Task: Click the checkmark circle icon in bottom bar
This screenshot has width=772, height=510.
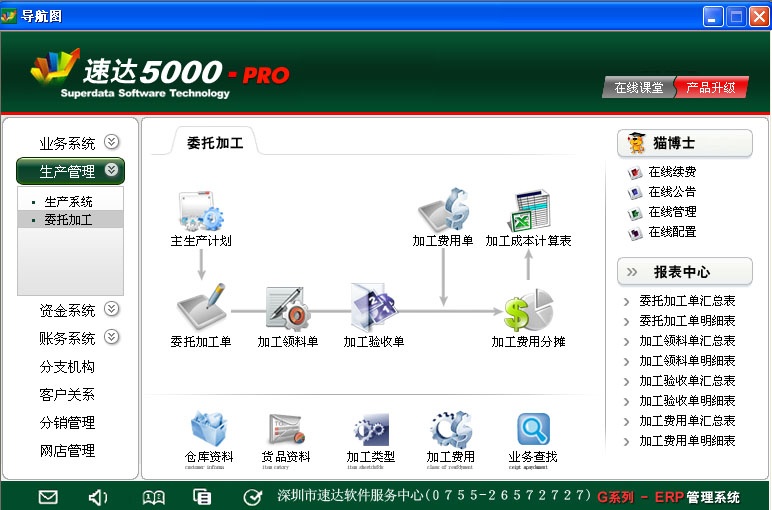Action: tap(253, 497)
